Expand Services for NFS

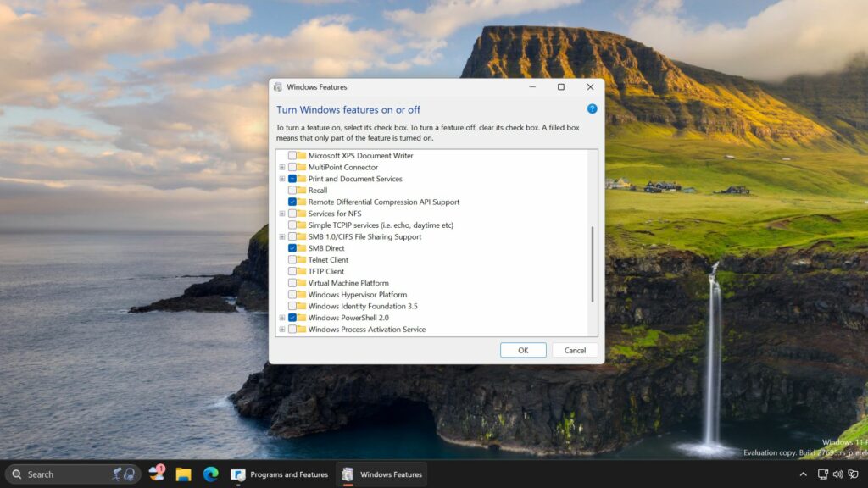pyautogui.click(x=282, y=213)
